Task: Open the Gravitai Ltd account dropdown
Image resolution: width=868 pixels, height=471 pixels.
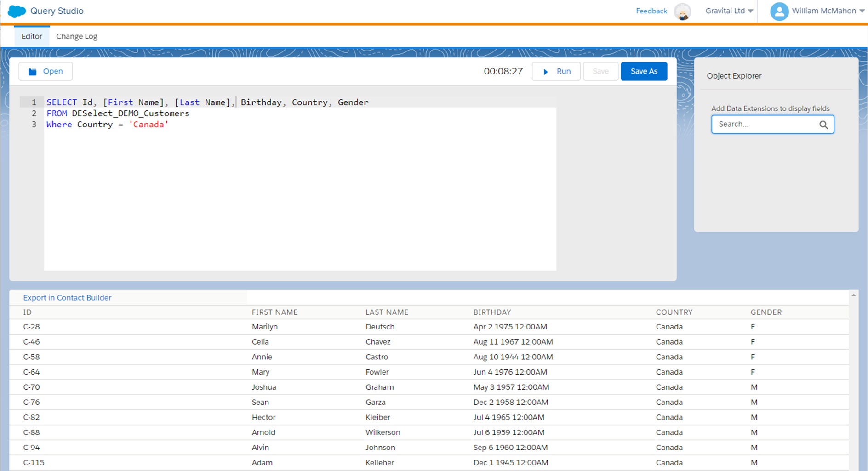Action: point(729,11)
